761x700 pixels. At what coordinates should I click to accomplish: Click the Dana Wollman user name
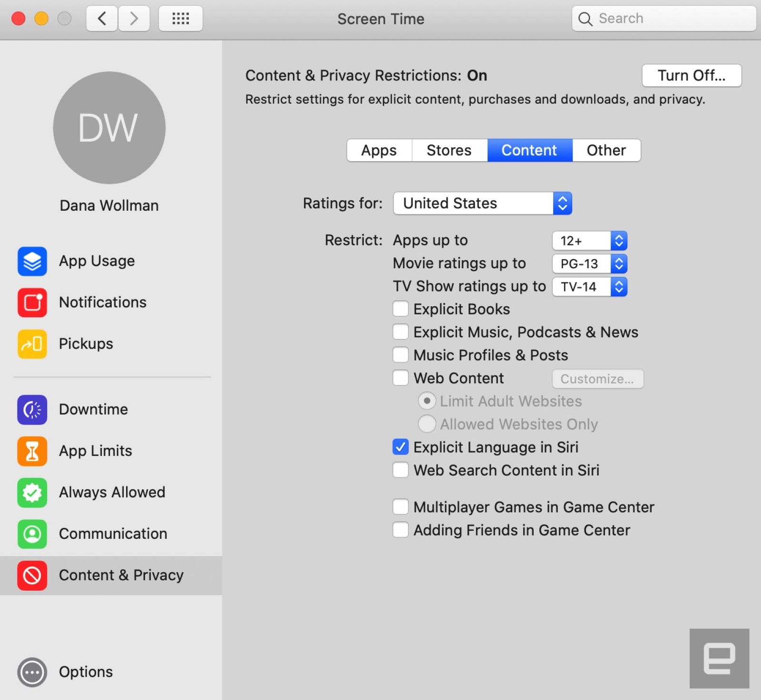click(x=109, y=205)
